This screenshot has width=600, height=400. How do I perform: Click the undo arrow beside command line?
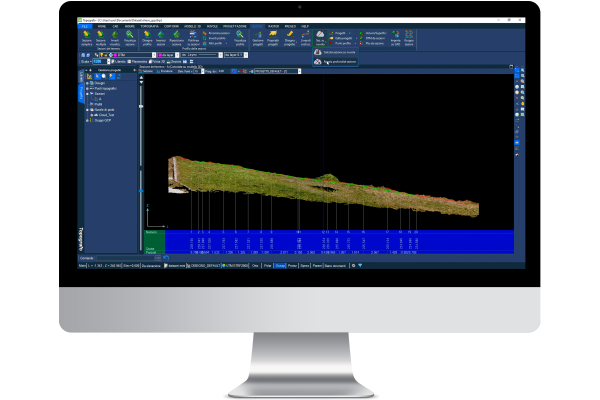click(x=166, y=258)
